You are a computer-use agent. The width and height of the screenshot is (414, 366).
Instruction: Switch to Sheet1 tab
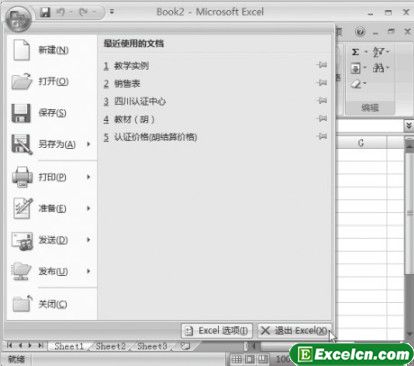69,346
